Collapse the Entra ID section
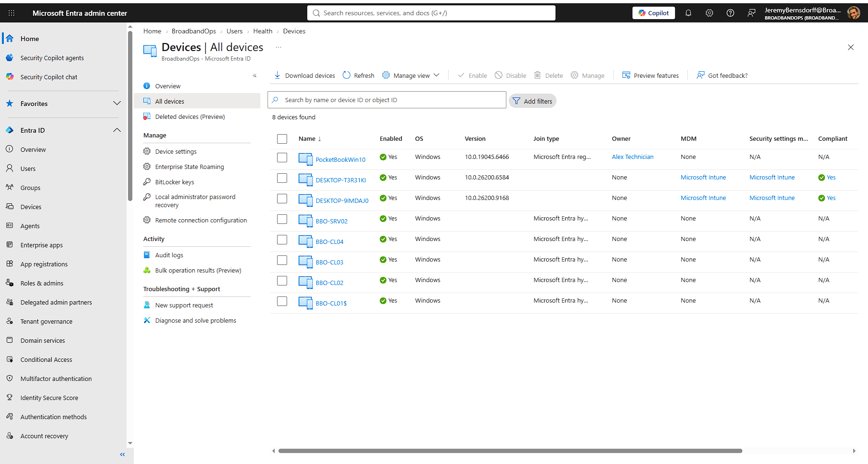Viewport: 868px width, 464px height. (117, 130)
